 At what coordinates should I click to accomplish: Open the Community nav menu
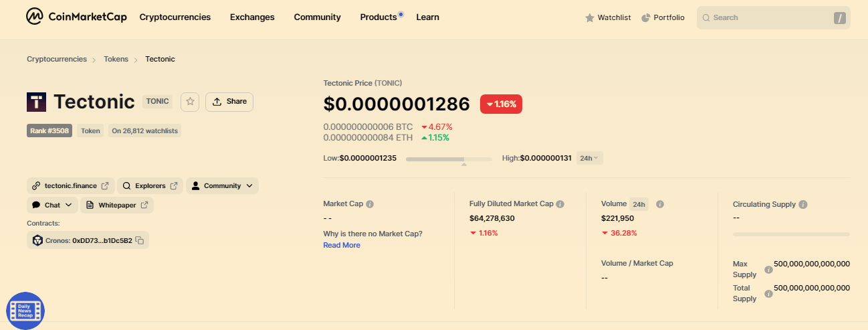click(317, 17)
